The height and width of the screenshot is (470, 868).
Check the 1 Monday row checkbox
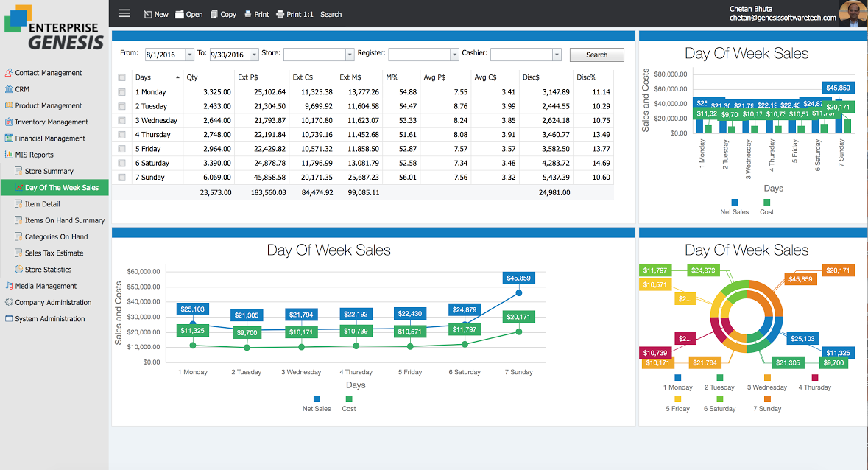[x=121, y=92]
